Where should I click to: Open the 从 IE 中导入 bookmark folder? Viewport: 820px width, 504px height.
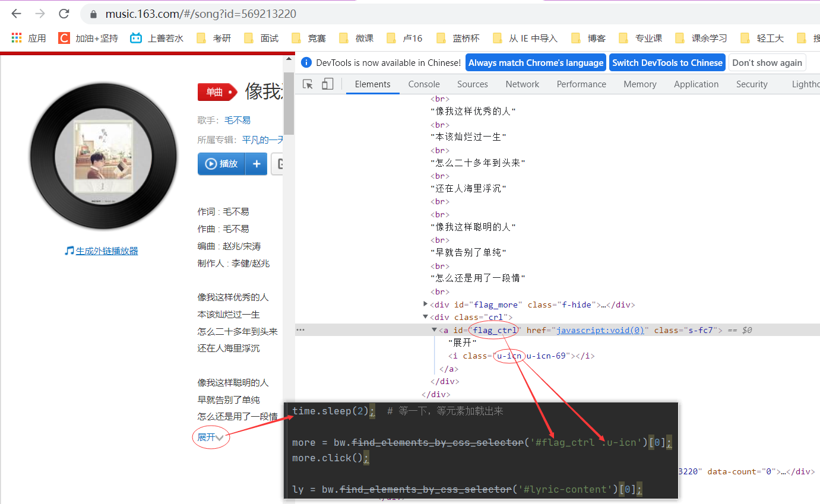point(525,38)
